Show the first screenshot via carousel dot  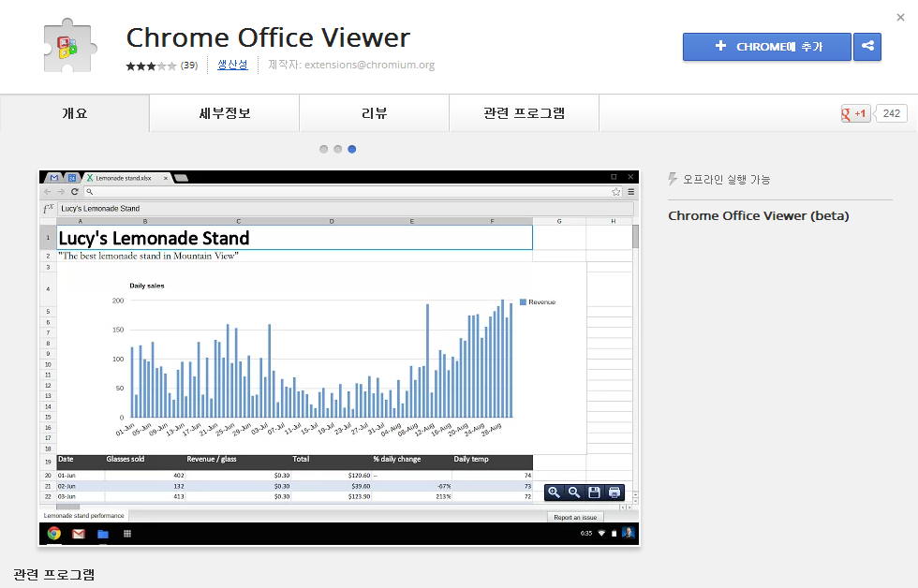click(324, 149)
